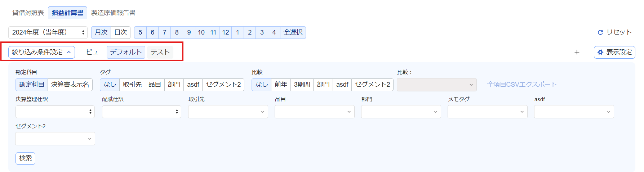Open the 部門 filter dropdown
Image resolution: width=644 pixels, height=172 pixels.
tap(401, 112)
